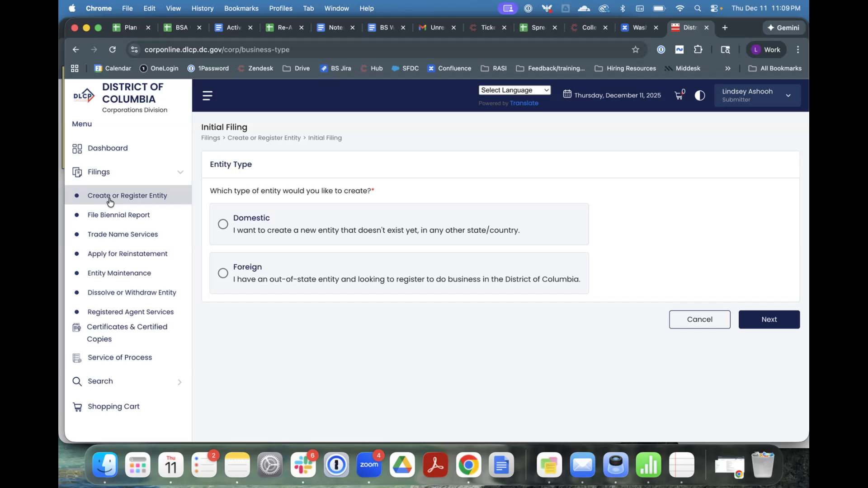Open File Biennial Report menu item
868x488 pixels.
click(x=118, y=215)
